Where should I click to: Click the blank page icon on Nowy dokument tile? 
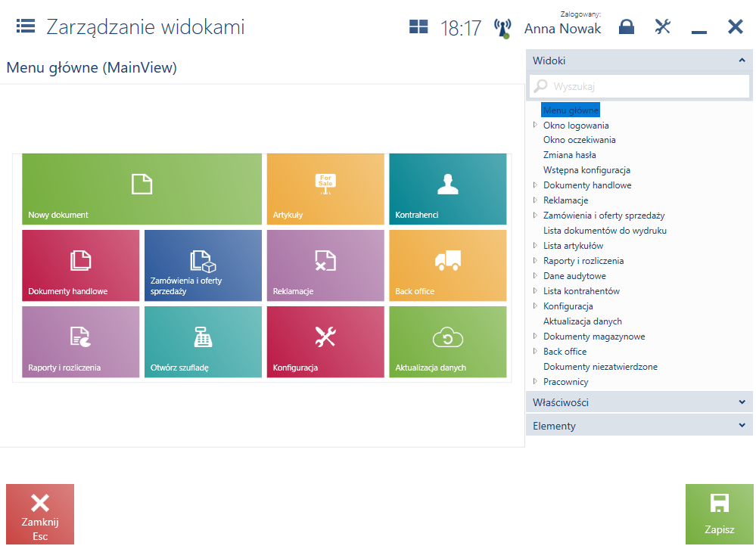pos(142,184)
